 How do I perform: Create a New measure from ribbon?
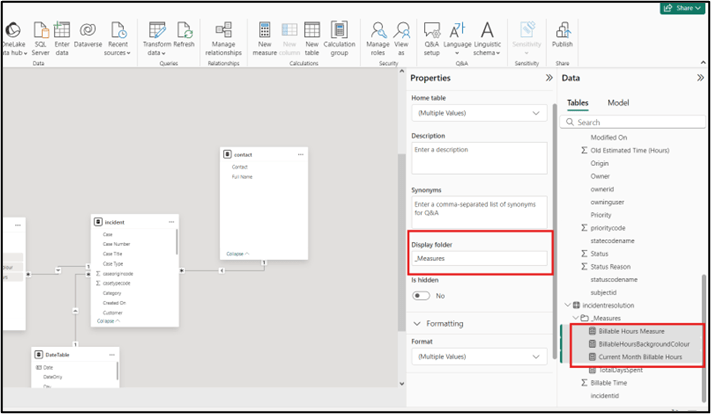click(x=266, y=29)
